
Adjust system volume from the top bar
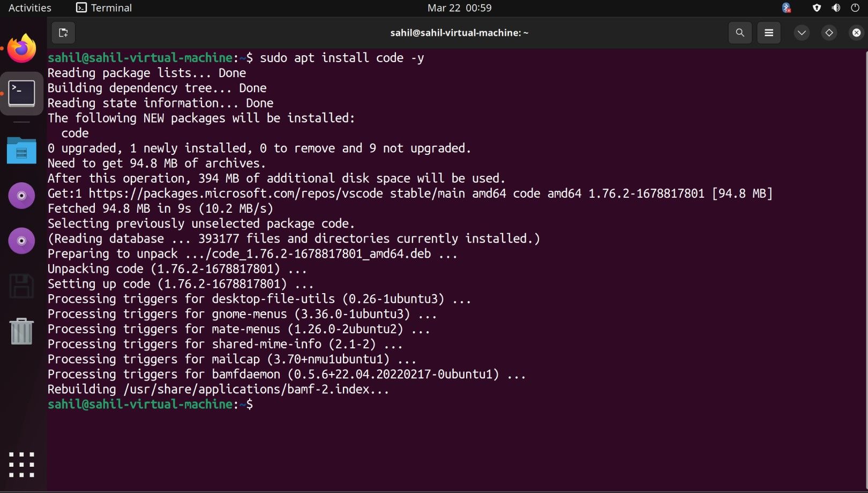click(836, 8)
